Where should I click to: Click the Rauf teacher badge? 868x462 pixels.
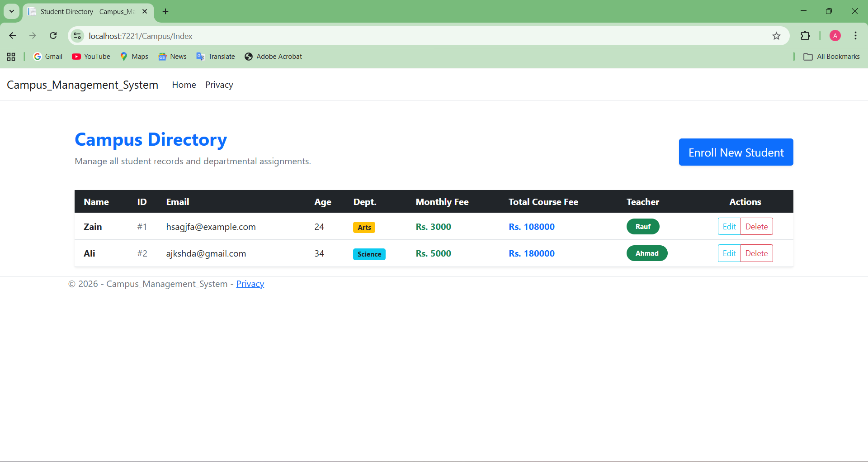click(643, 226)
